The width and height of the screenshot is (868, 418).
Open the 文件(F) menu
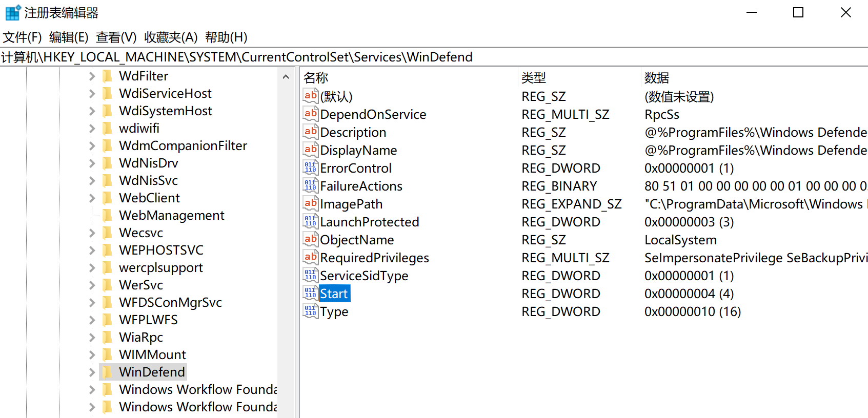pyautogui.click(x=23, y=37)
